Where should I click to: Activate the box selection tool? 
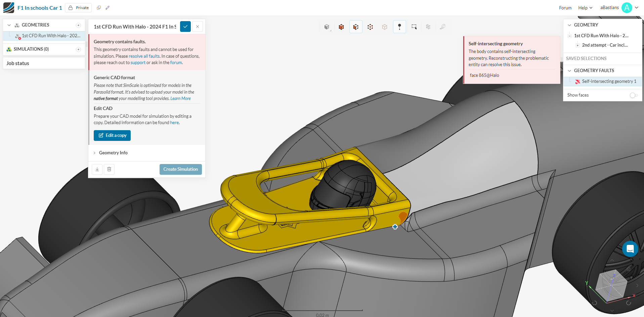414,27
